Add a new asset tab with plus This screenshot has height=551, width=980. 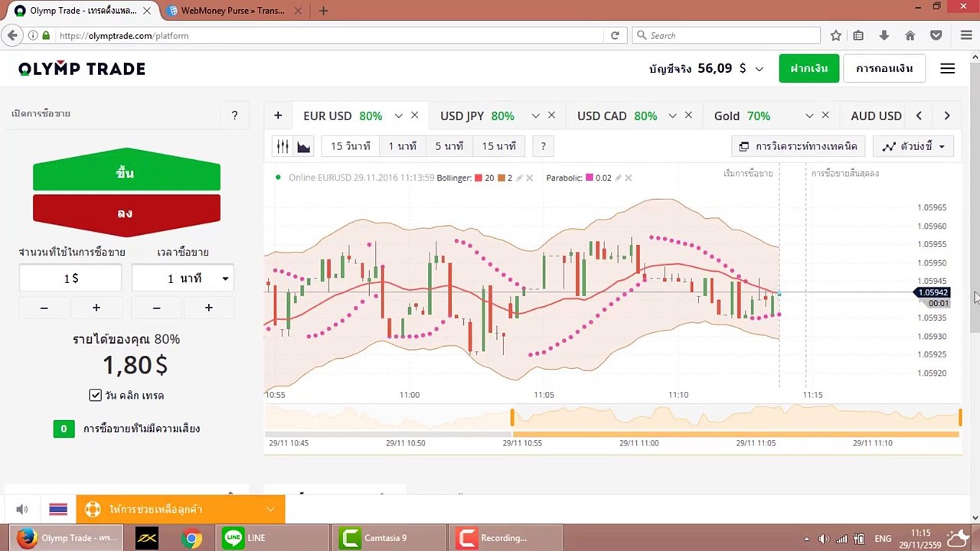point(278,116)
